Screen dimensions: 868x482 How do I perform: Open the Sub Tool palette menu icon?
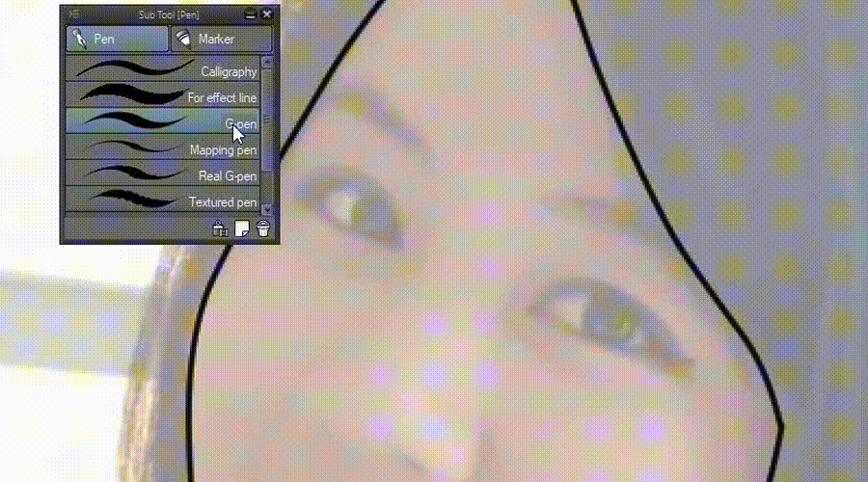click(73, 14)
